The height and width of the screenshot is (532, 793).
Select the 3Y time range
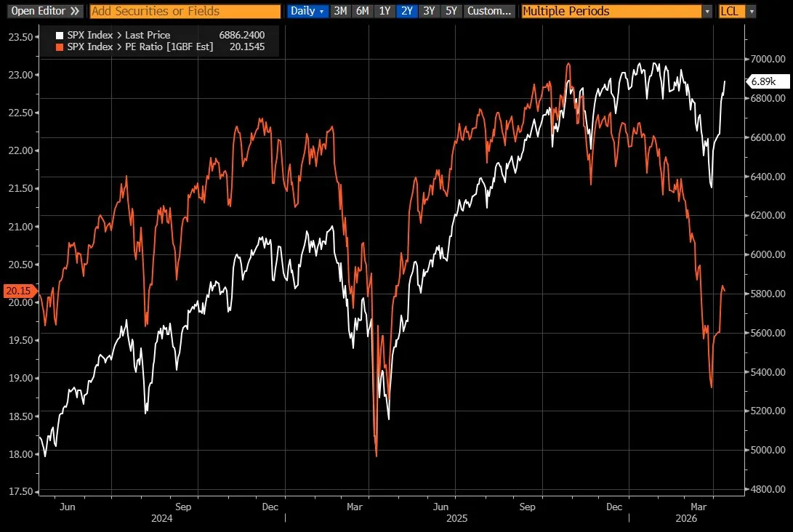coord(430,11)
